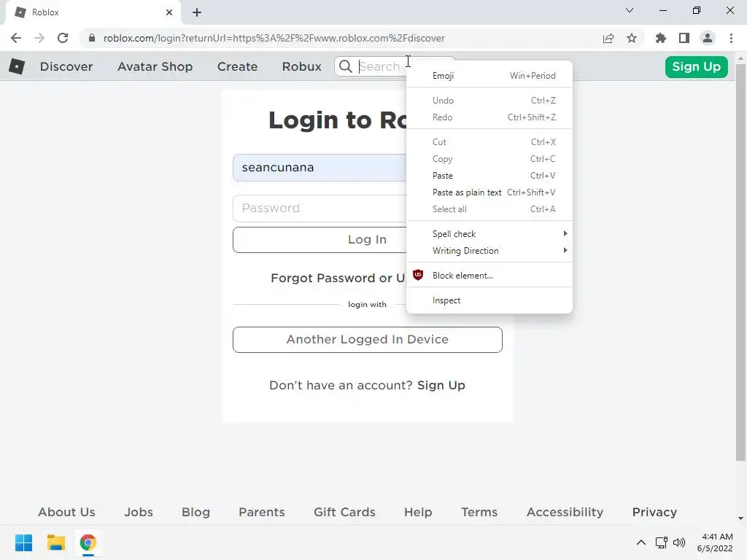Click the browser forward arrow
The width and height of the screenshot is (747, 560).
[x=39, y=38]
